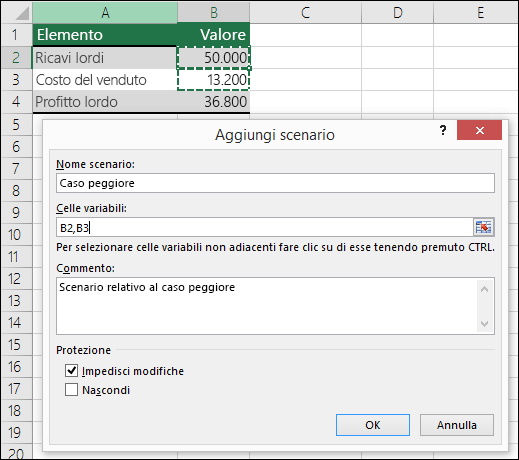Click the Aggiungi scenario title bar text
Screen dimensions: 519x460
point(275,135)
